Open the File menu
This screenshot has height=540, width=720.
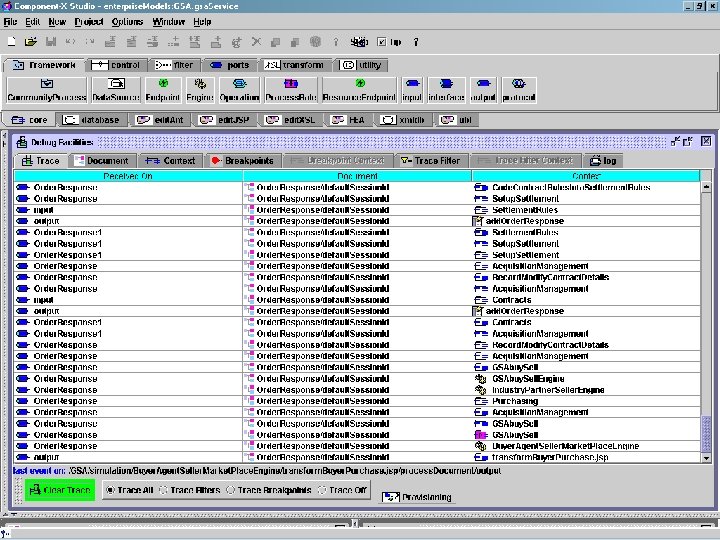[x=10, y=22]
